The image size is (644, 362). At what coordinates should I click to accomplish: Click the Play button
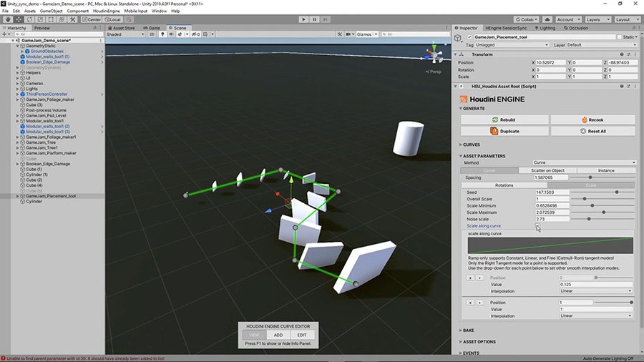[303, 19]
